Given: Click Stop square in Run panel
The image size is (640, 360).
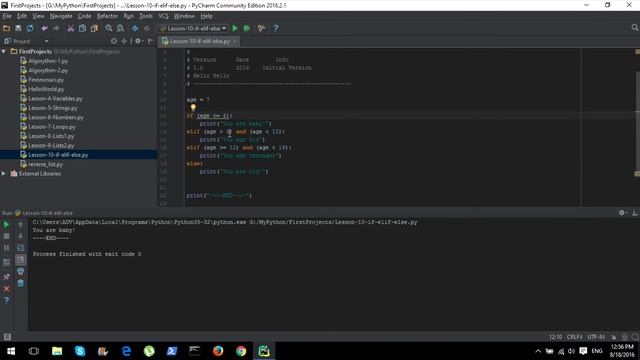Looking at the screenshot, I should [x=6, y=236].
